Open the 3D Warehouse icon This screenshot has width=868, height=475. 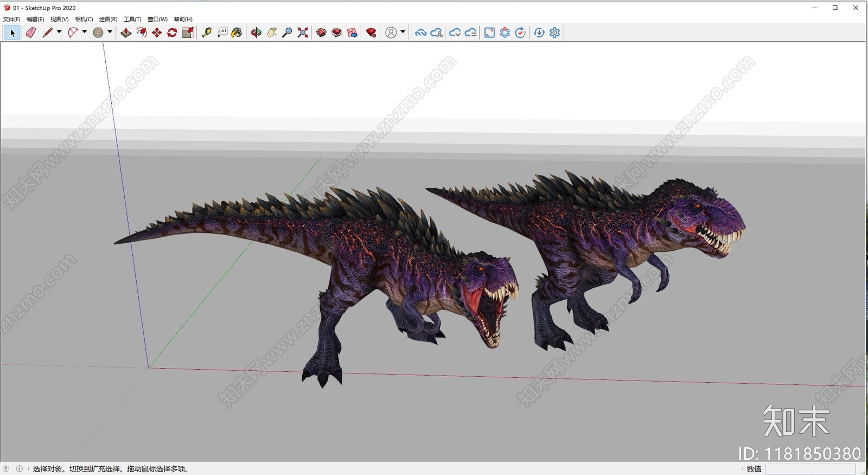(x=321, y=33)
